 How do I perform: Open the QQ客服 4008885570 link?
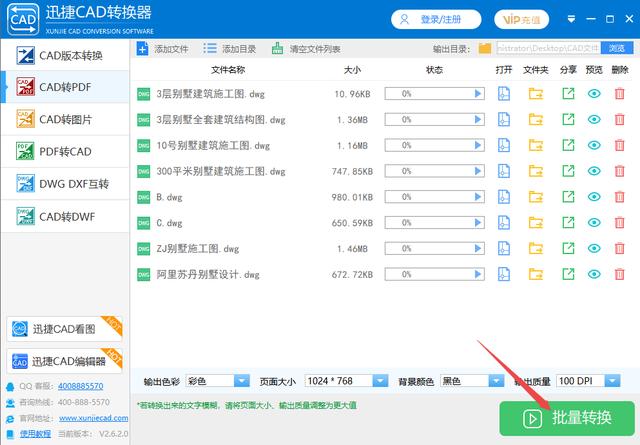pos(80,386)
